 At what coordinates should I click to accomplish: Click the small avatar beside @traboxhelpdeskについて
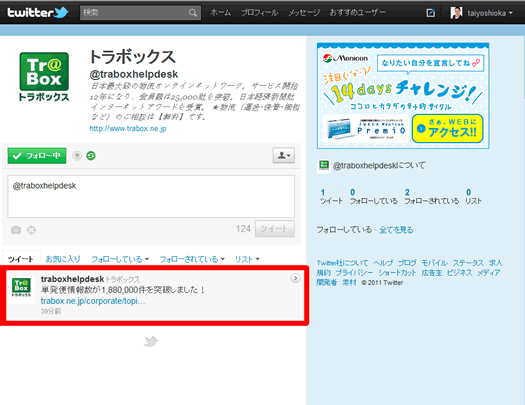324,165
